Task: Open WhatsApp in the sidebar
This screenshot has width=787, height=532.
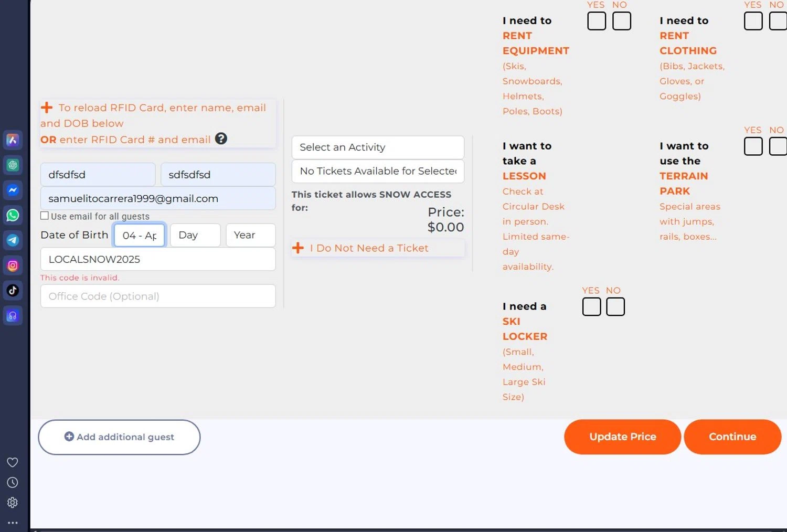Action: (x=13, y=215)
